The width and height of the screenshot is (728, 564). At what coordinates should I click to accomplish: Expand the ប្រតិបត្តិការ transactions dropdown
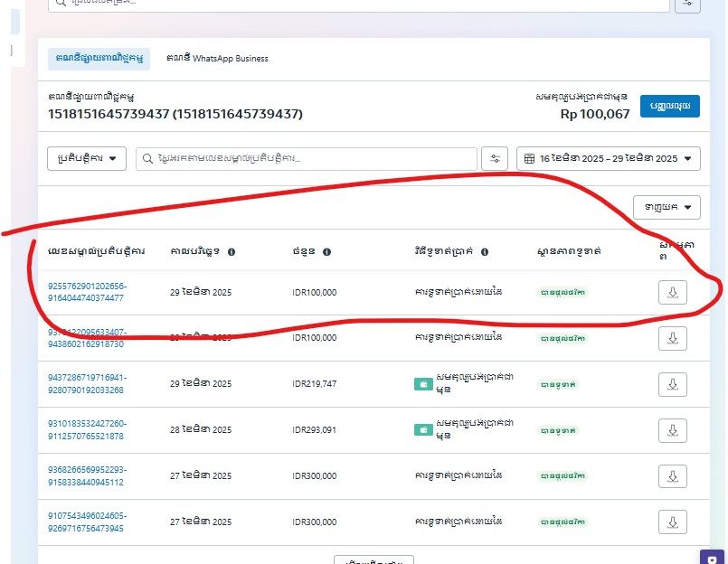(86, 159)
